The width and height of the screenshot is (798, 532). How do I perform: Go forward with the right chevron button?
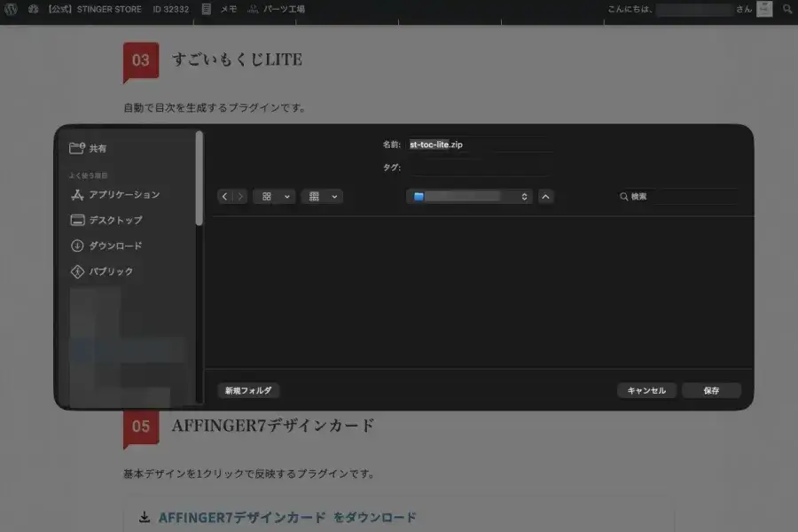240,197
